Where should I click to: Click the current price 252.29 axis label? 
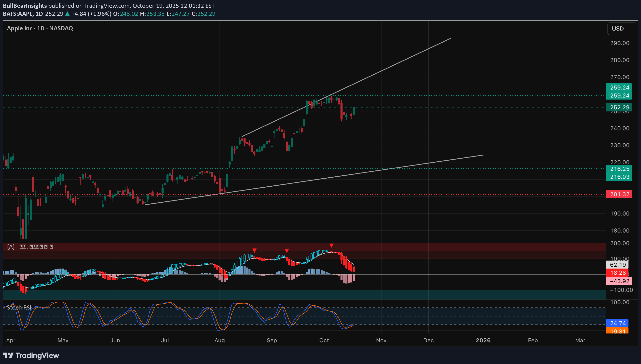(619, 107)
